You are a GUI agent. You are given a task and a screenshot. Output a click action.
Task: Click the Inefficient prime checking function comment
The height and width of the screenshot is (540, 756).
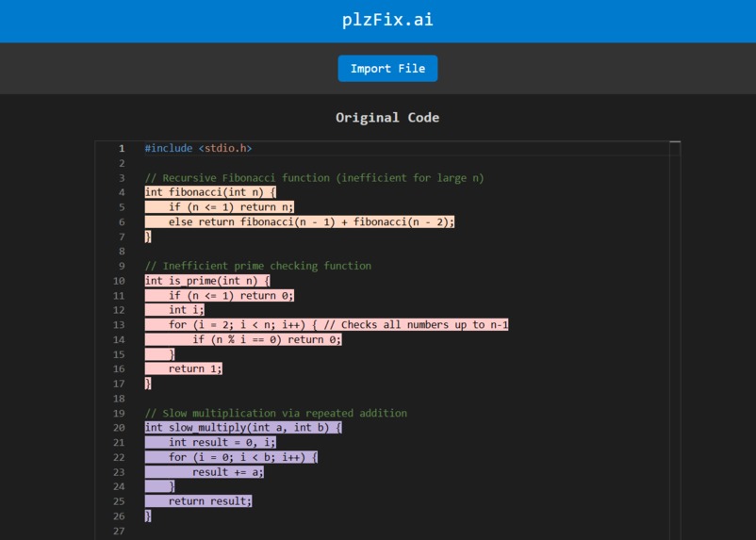pos(258,266)
